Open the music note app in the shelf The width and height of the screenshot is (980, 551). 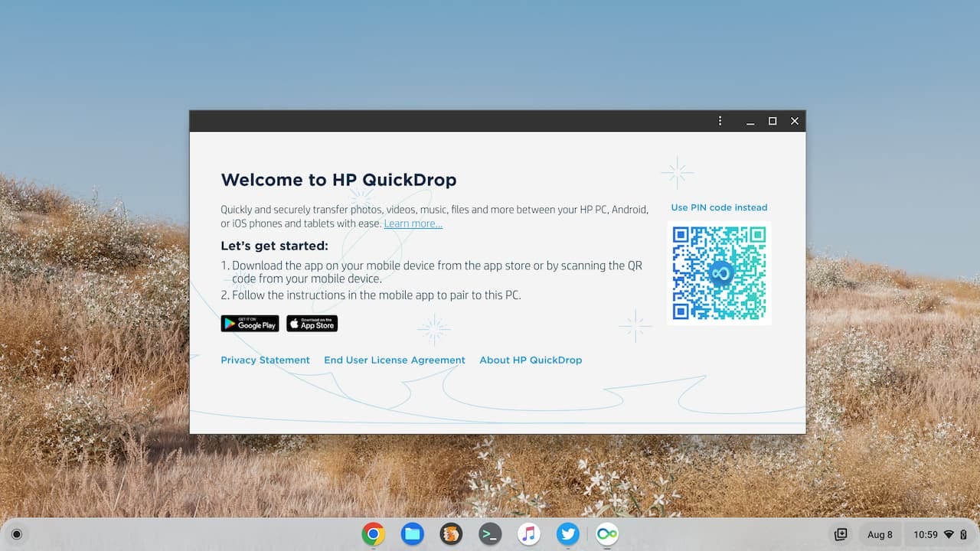pyautogui.click(x=529, y=534)
